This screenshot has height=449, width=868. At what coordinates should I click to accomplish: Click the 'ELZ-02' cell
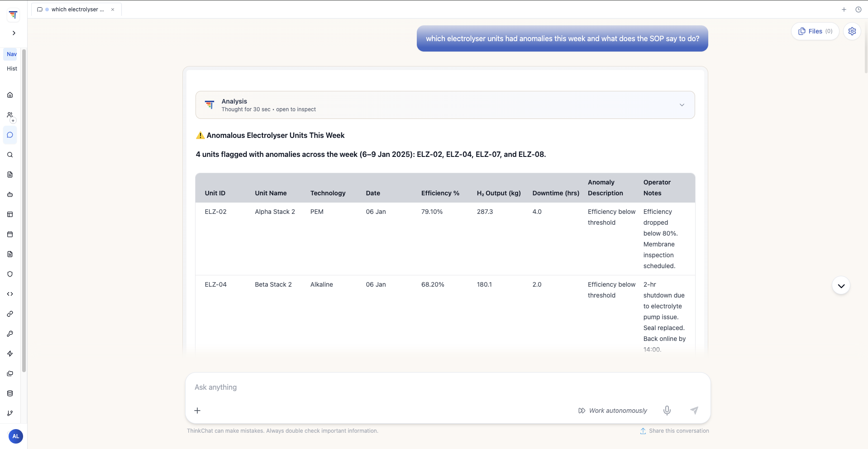click(x=215, y=212)
